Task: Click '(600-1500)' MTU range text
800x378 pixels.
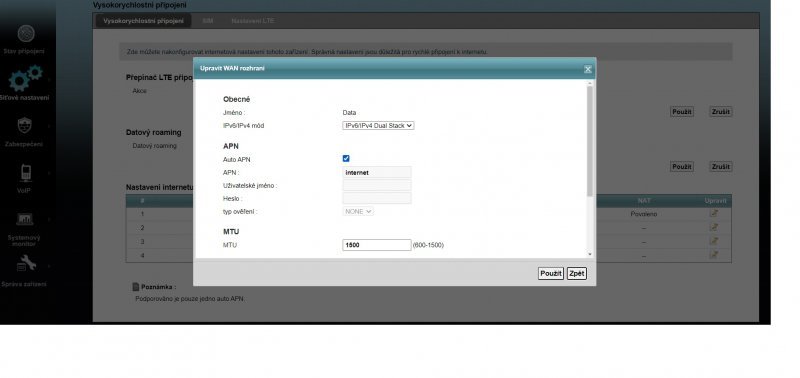Action: pyautogui.click(x=428, y=245)
